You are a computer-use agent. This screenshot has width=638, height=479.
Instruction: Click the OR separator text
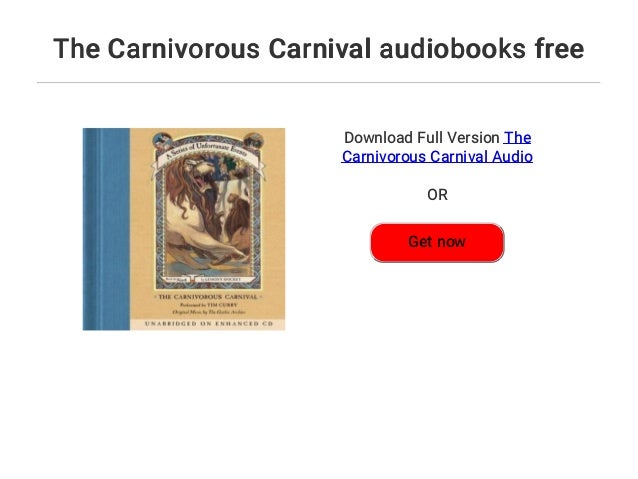437,195
